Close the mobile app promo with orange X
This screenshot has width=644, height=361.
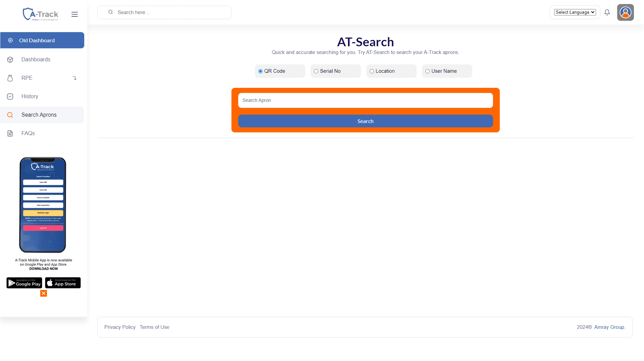click(x=44, y=293)
